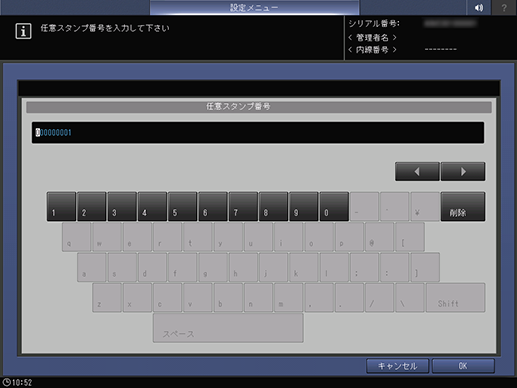Click the stamp number input field
This screenshot has width=517, height=388.
pyautogui.click(x=258, y=133)
